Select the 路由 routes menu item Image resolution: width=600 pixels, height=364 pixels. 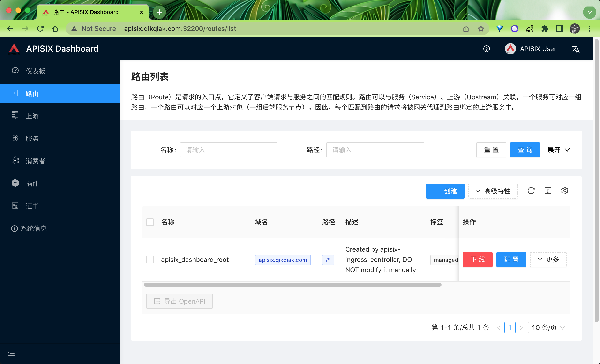coord(60,93)
